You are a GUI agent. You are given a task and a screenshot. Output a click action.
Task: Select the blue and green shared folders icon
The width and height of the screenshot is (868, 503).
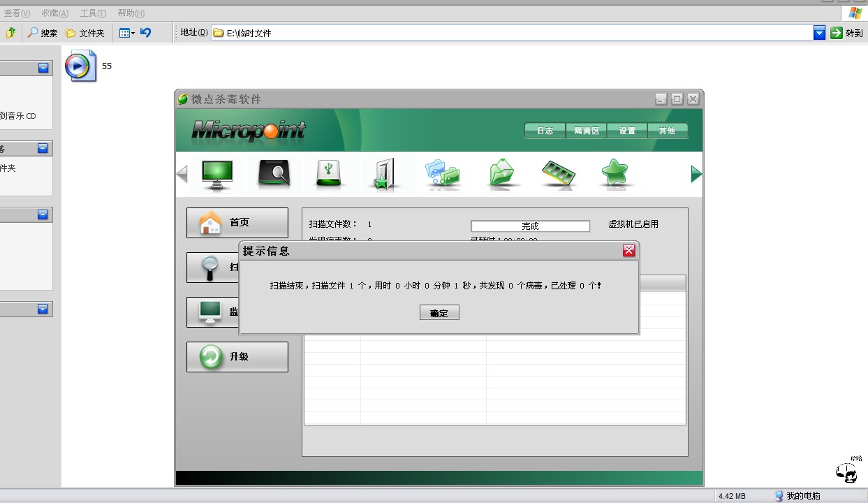442,174
